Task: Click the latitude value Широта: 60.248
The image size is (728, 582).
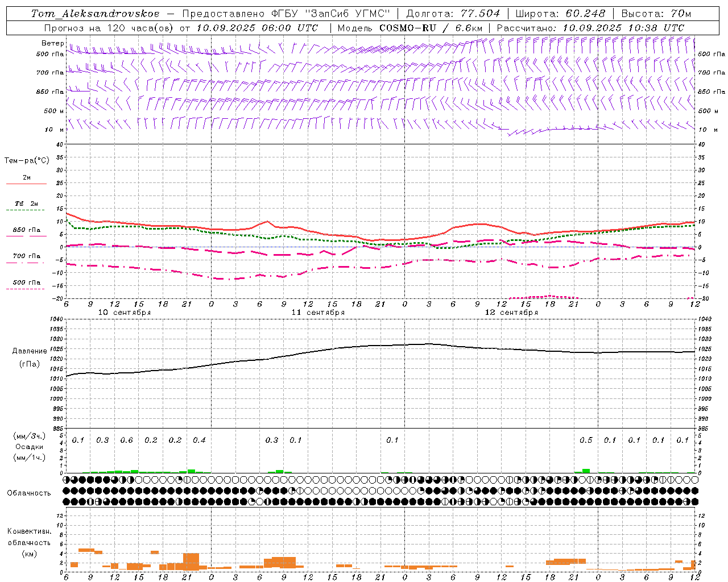Action: click(x=560, y=14)
